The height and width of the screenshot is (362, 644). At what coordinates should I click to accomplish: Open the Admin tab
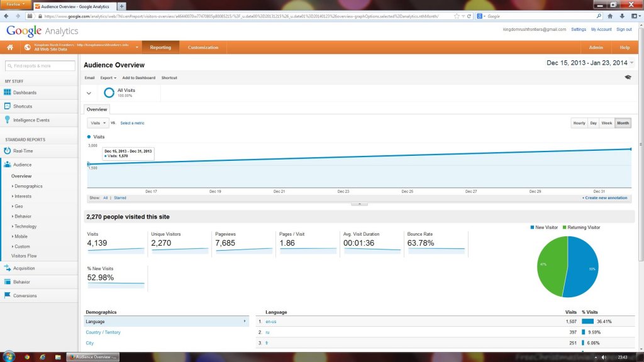(596, 47)
